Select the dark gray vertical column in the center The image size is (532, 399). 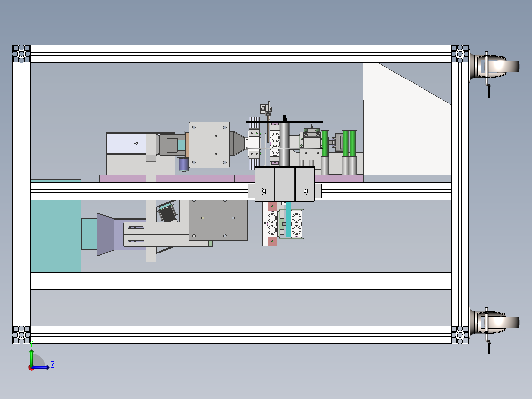[284, 145]
